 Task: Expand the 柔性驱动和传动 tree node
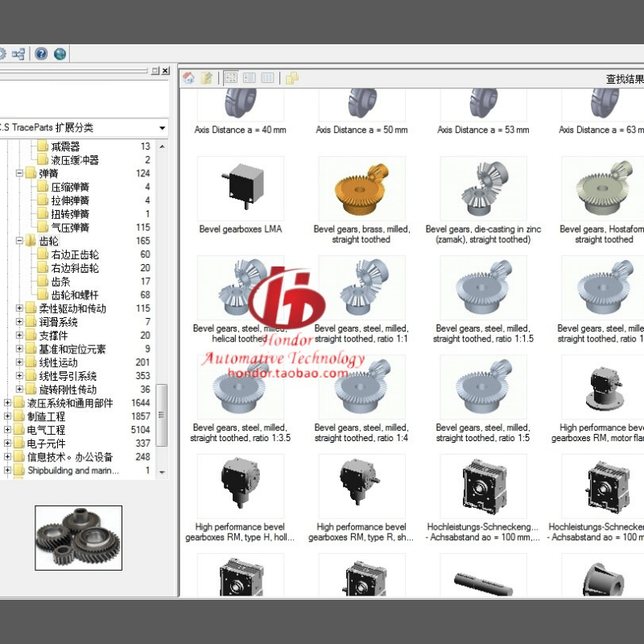pyautogui.click(x=20, y=308)
